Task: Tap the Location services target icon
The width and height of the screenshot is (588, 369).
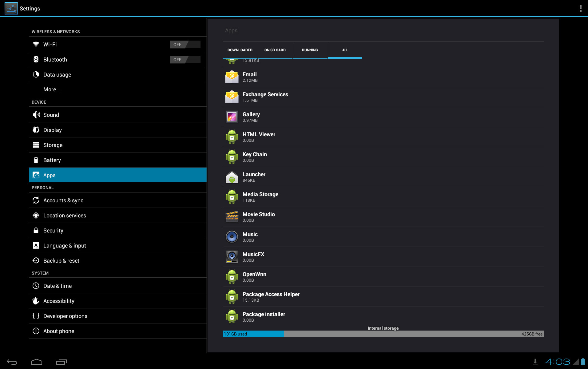Action: click(36, 215)
